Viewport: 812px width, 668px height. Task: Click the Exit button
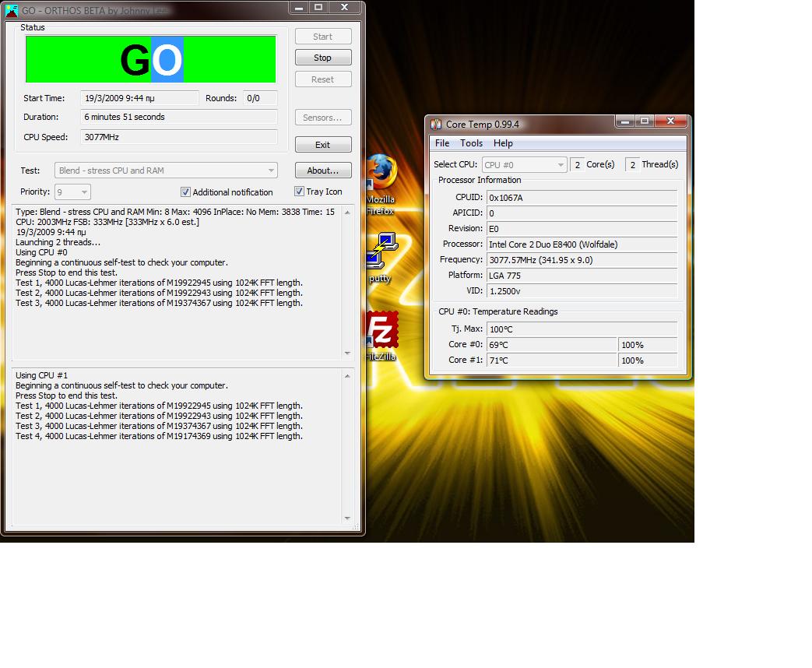pos(323,145)
